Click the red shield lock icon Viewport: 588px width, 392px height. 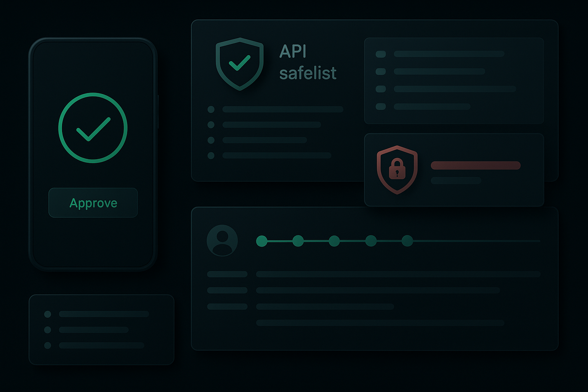tap(397, 170)
